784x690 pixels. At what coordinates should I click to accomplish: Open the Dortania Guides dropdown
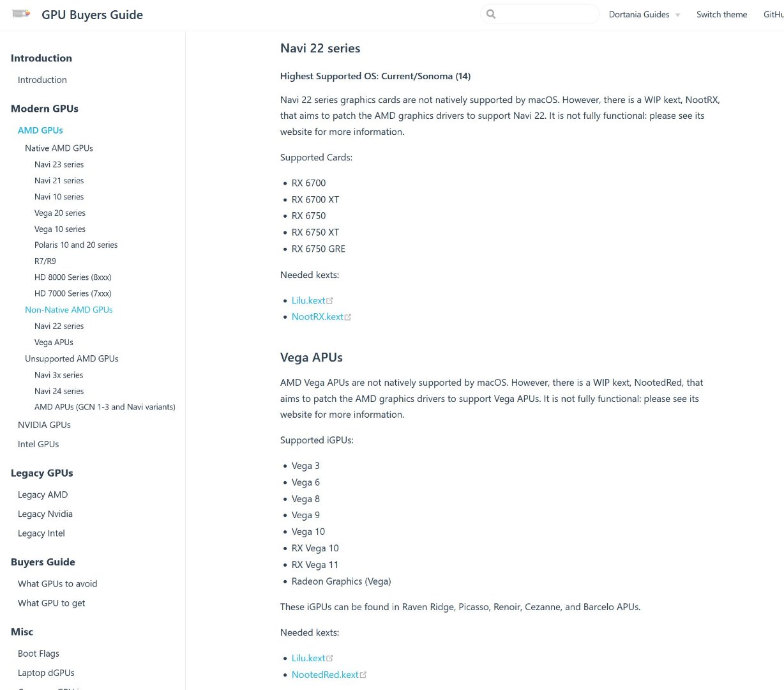644,15
